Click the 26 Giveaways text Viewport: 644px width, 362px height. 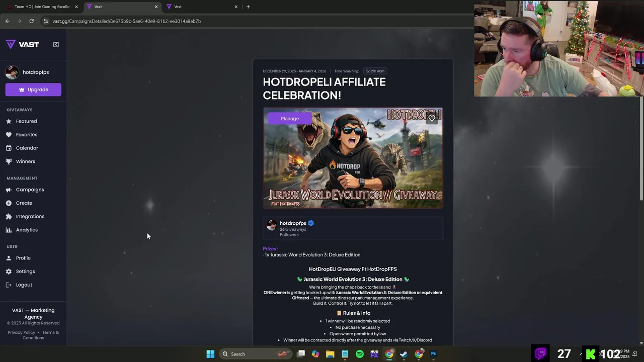click(x=293, y=229)
